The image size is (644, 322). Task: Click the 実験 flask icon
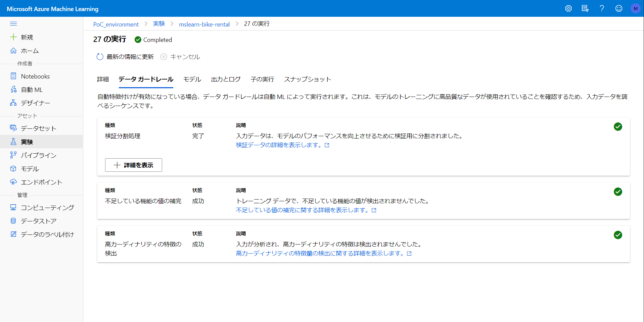(13, 142)
